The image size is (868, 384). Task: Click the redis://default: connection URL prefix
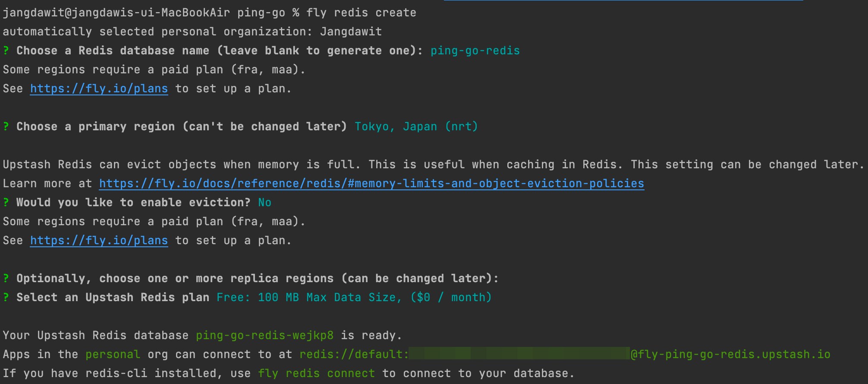coord(354,354)
